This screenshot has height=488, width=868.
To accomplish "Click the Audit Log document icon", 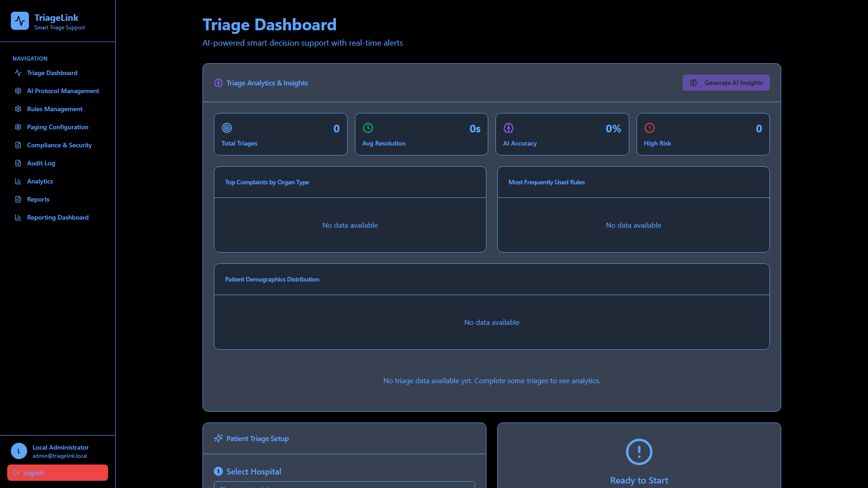I will (18, 163).
